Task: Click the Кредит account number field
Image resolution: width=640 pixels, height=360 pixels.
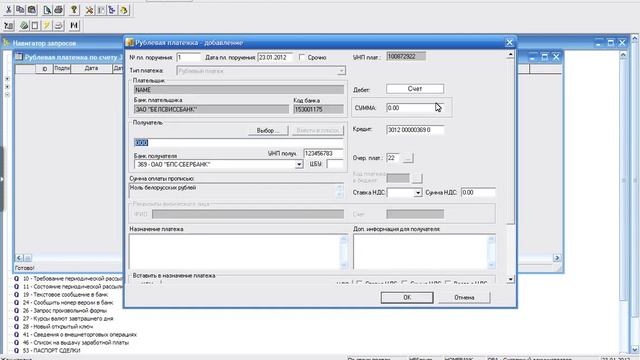Action: 415,130
